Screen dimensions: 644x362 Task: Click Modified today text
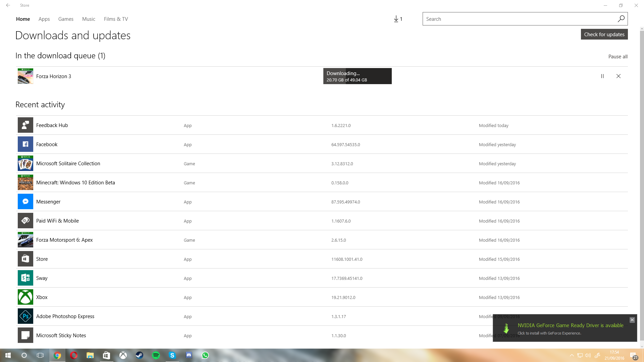tap(493, 126)
